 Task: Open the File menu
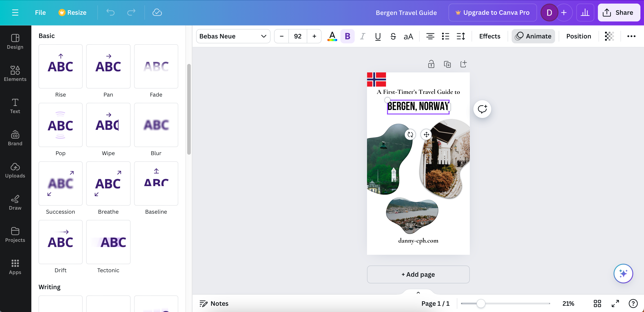[40, 12]
